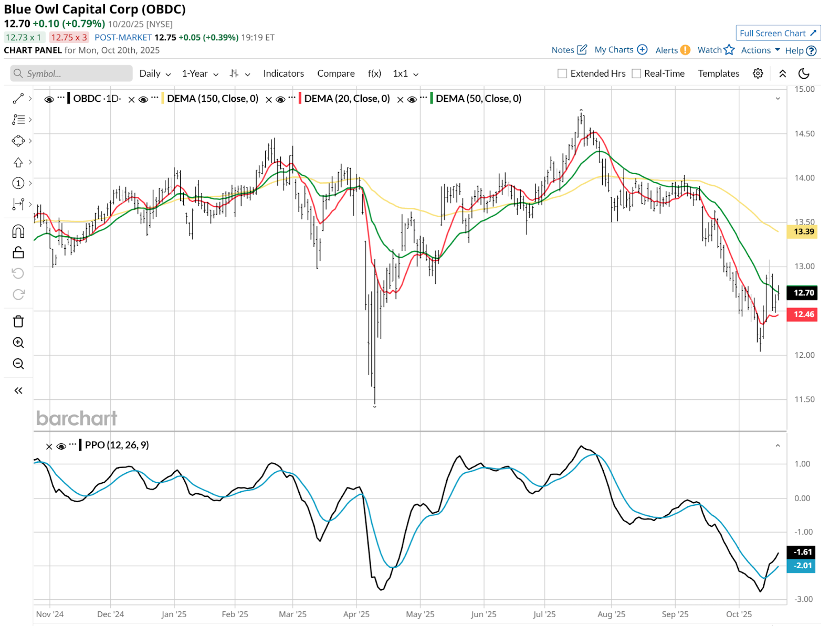Viewport: 840px width, 626px height.
Task: Hide the PPO (12, 26, 9) indicator
Action: pyautogui.click(x=61, y=446)
